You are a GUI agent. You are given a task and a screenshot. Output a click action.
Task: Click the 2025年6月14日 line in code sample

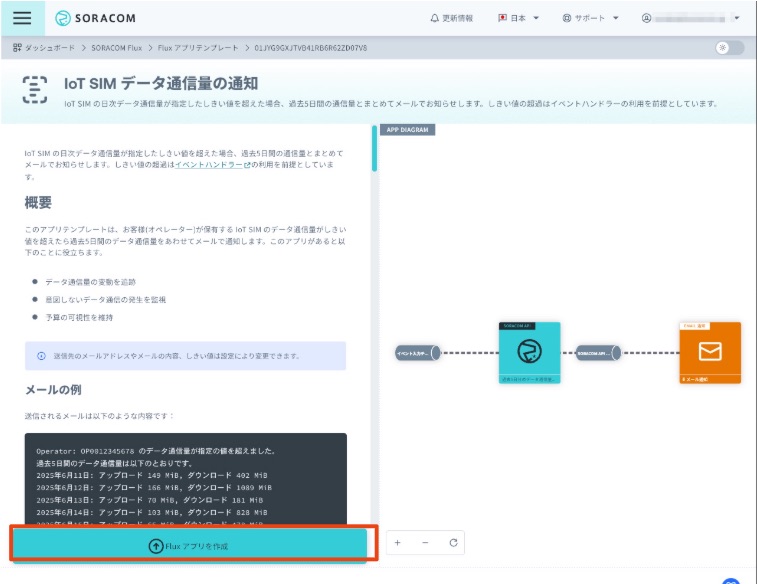152,513
